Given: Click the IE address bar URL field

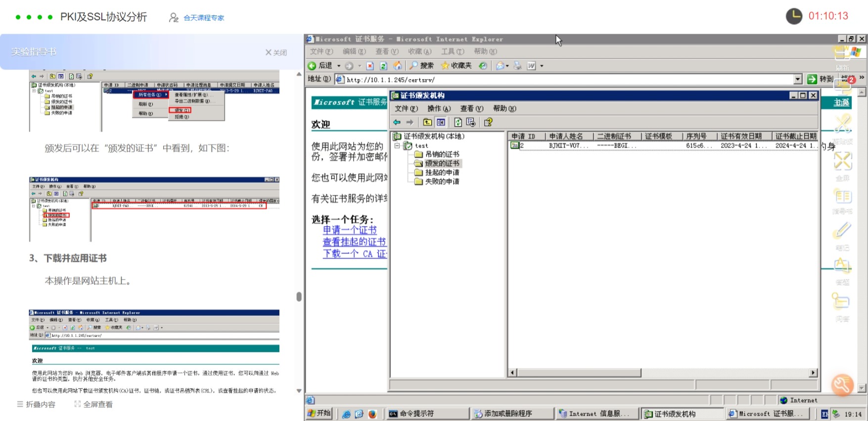Looking at the screenshot, I should coord(569,79).
